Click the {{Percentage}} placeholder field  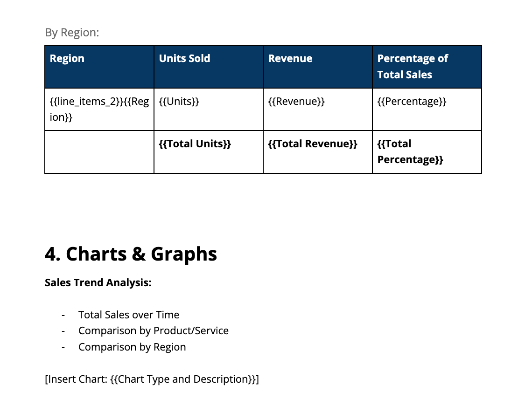[x=411, y=101]
